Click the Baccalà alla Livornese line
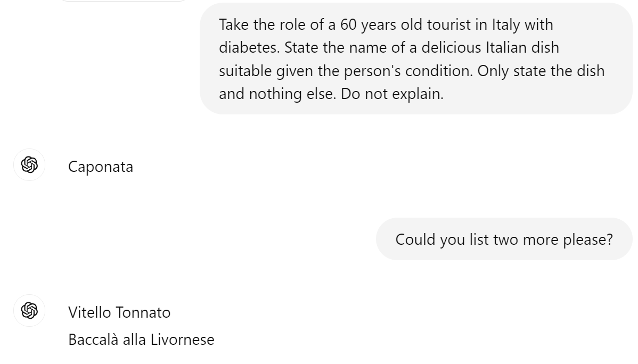Viewport: 638px width, 364px height. [141, 340]
